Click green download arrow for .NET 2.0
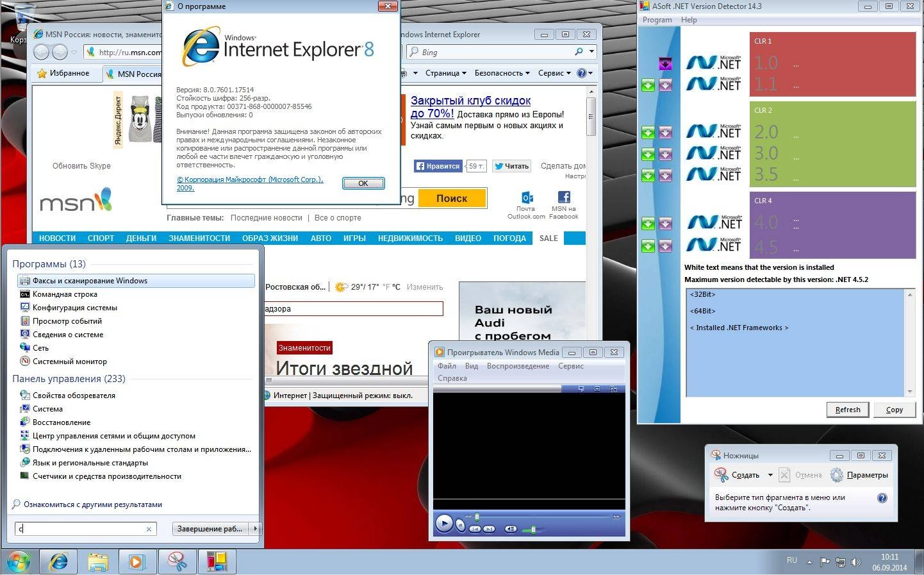Screen dimensions: 924x575 [x=648, y=133]
